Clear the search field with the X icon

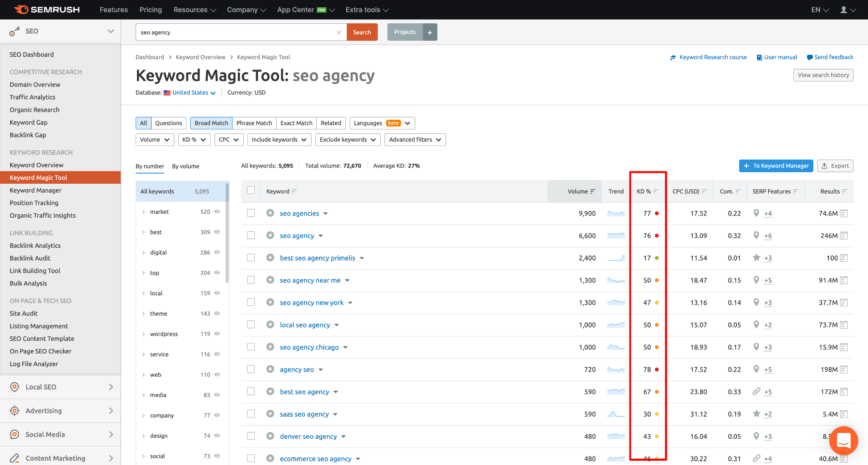[x=339, y=32]
